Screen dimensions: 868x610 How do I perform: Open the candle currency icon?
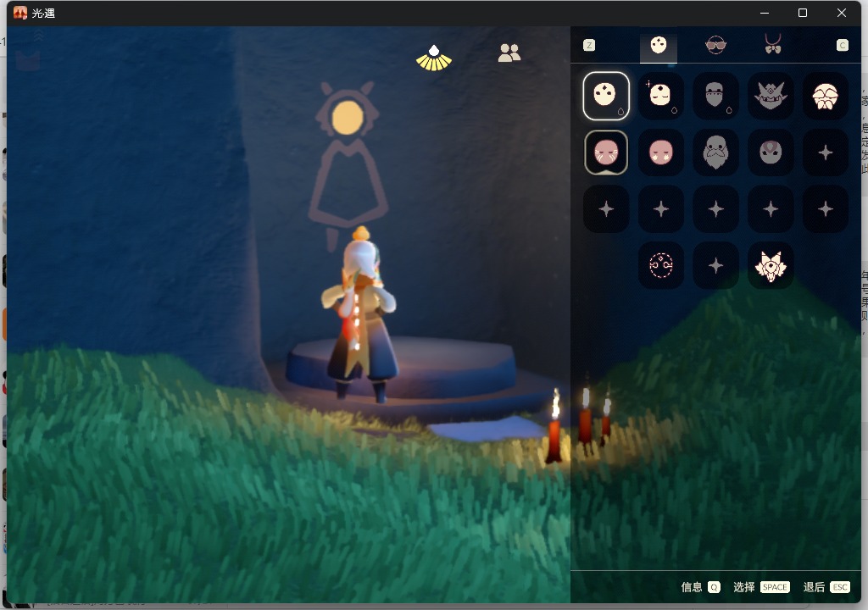[433, 58]
